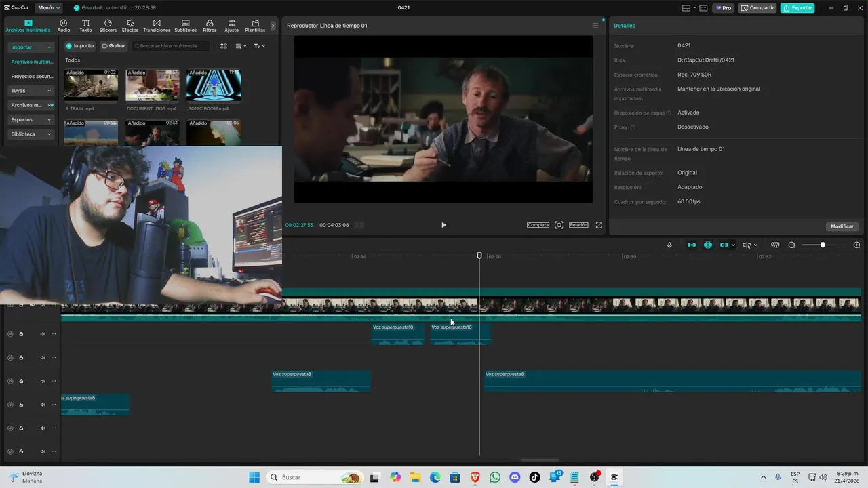Viewport: 868px width, 488px height.
Task: Select the Plantillas tool icon
Action: 255,26
